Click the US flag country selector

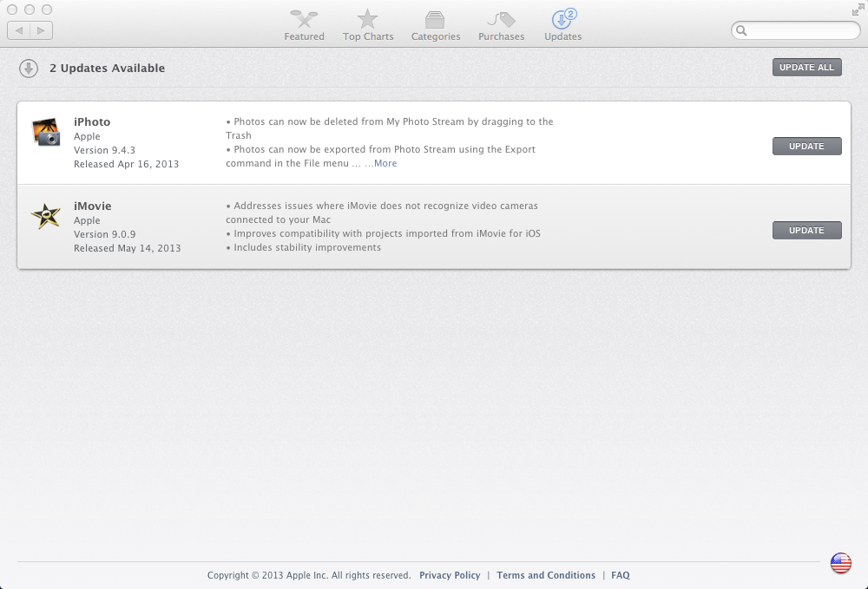pos(840,564)
